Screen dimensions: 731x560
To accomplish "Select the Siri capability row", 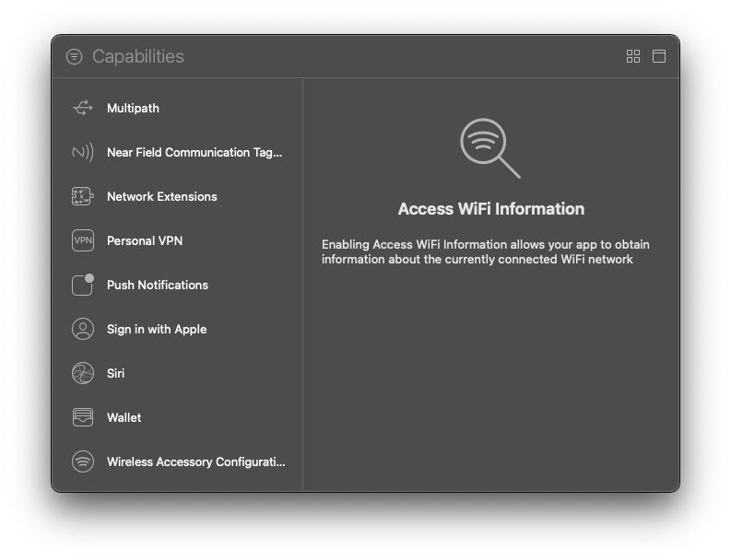I will (x=177, y=373).
